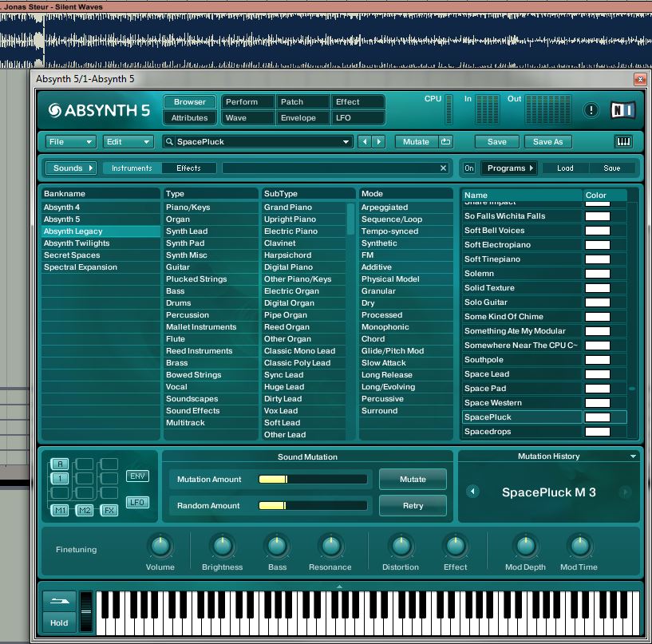The height and width of the screenshot is (644, 652).
Task: Toggle the Synth Lead type tag
Action: pos(211,231)
